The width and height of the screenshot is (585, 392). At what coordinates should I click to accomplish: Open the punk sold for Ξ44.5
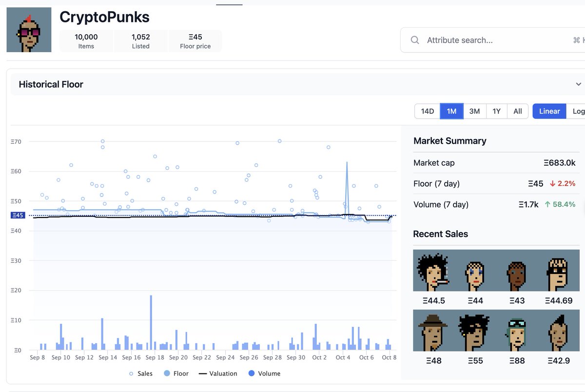point(433,271)
